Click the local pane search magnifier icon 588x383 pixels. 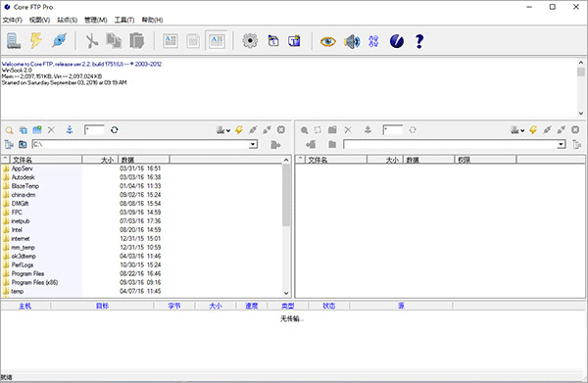[x=10, y=130]
